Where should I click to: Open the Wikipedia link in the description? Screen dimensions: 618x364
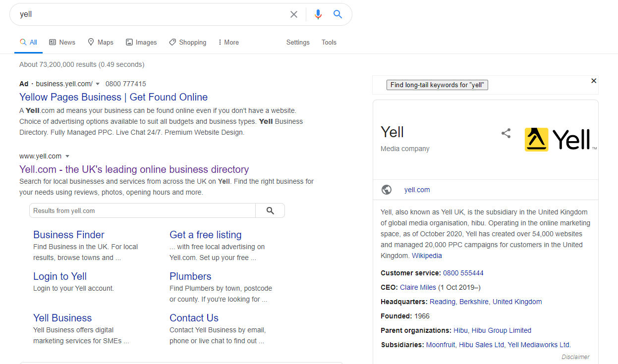click(427, 256)
